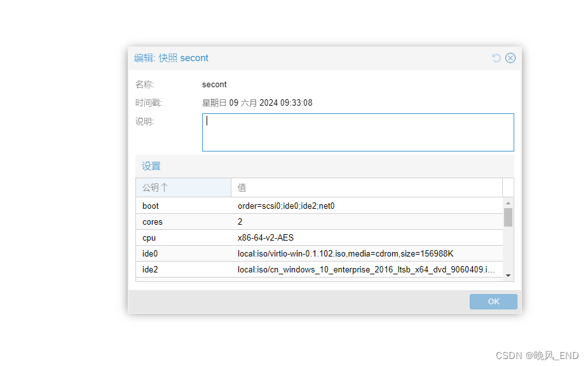Click the settings list scroll-down arrow
The image size is (588, 366).
pyautogui.click(x=508, y=276)
